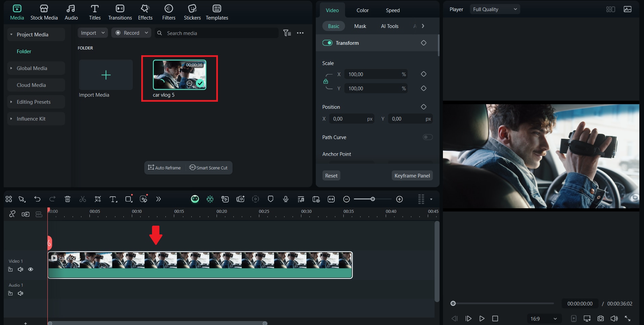Toggle the Transform switch
The height and width of the screenshot is (325, 644).
(327, 43)
